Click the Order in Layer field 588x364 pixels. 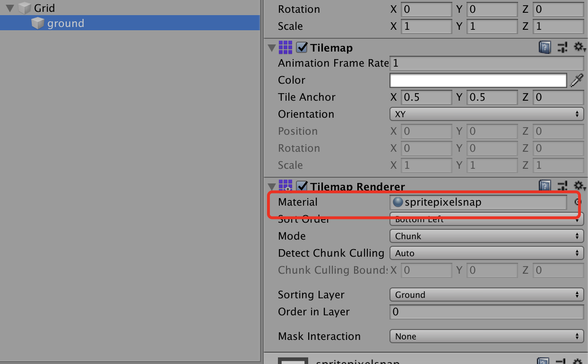(x=486, y=312)
